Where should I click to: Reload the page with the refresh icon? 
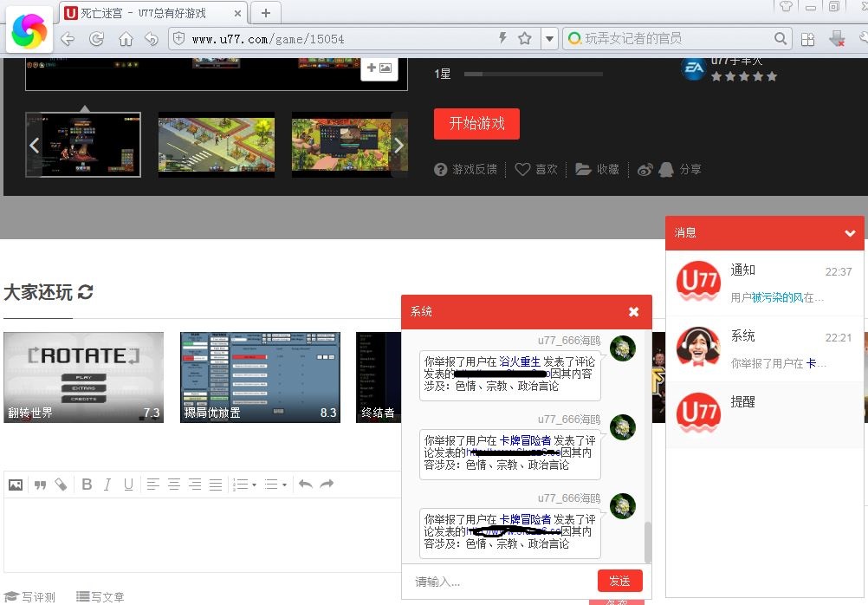97,39
